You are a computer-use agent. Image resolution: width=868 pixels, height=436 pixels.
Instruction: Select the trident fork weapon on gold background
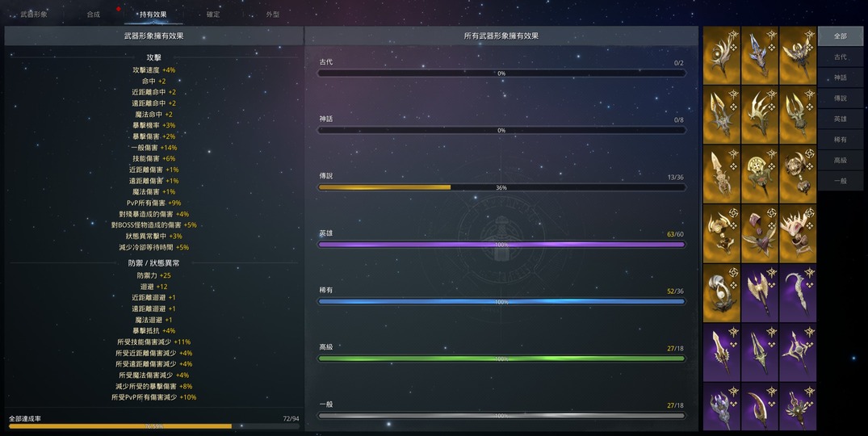click(798, 115)
